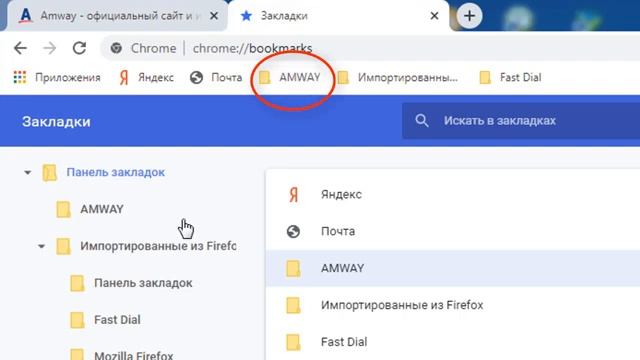640x360 pixels.
Task: Open a new tab with the plus button
Action: point(469,16)
